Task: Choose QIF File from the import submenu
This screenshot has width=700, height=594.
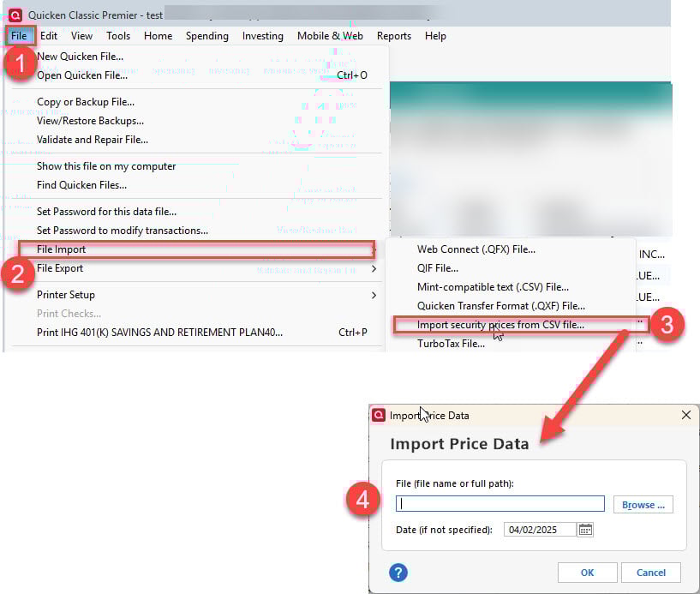Action: pyautogui.click(x=437, y=268)
